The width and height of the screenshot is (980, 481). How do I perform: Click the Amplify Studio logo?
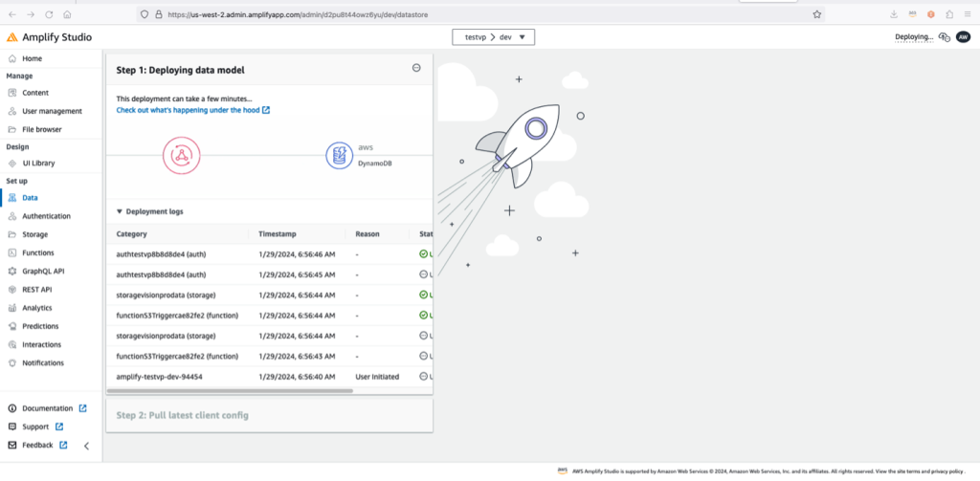pos(11,37)
